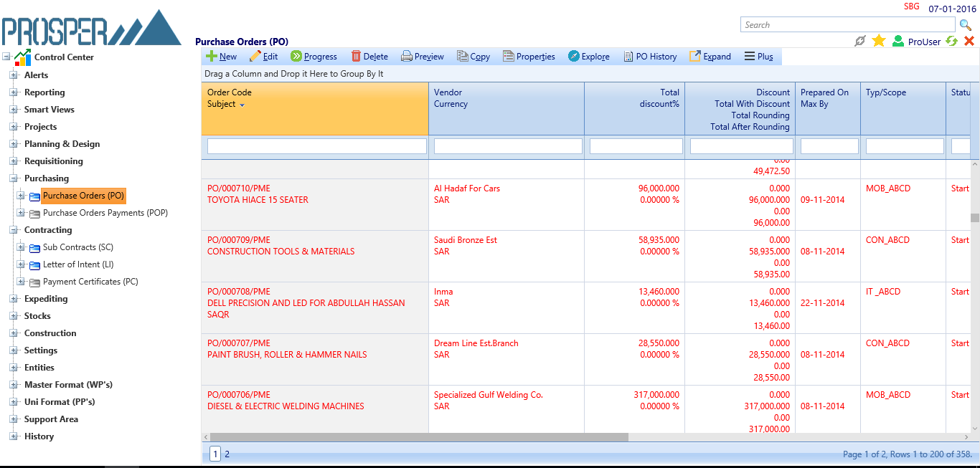Click the grid's horizontal scrollbar thumb
This screenshot has height=468, width=980.
click(x=419, y=437)
